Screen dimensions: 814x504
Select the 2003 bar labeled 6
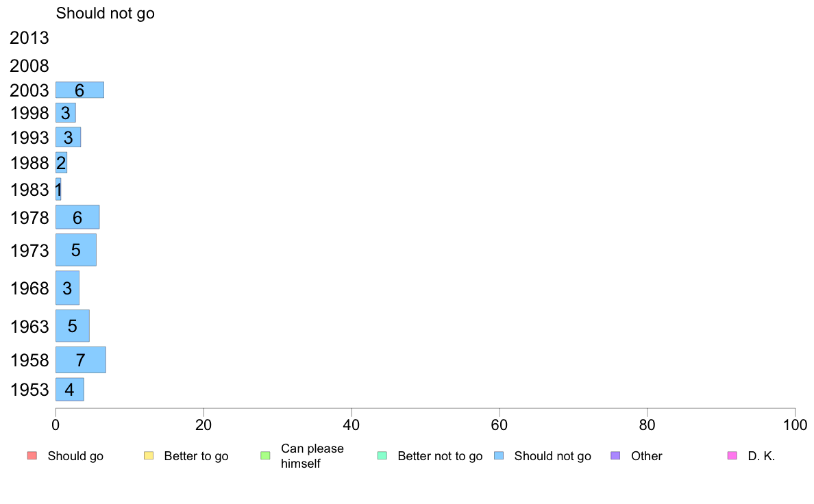pyautogui.click(x=79, y=90)
